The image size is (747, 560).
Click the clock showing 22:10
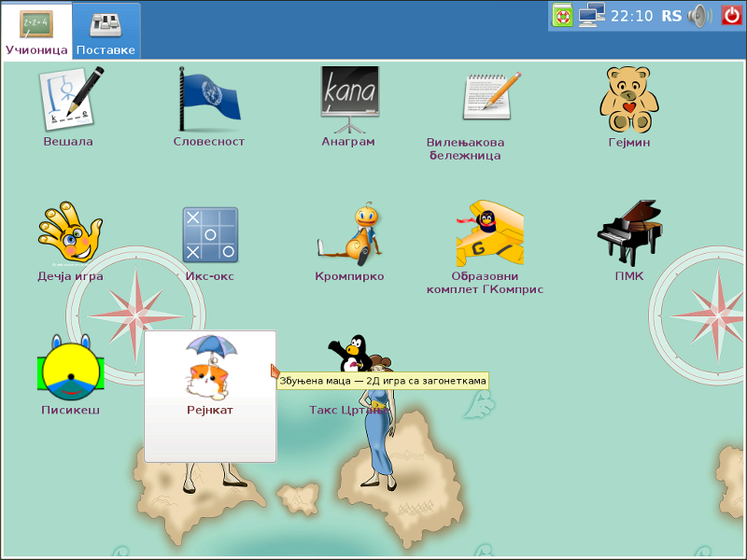click(x=633, y=15)
